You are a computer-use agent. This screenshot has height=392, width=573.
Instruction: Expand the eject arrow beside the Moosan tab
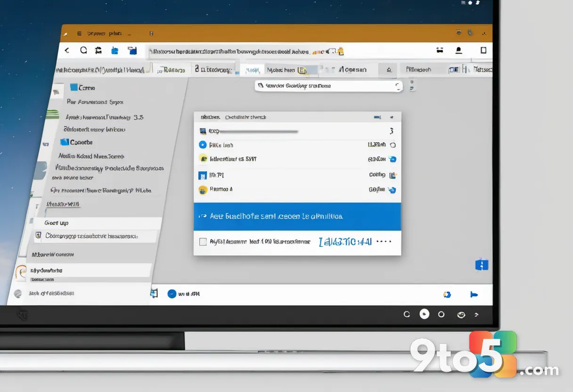(x=389, y=70)
